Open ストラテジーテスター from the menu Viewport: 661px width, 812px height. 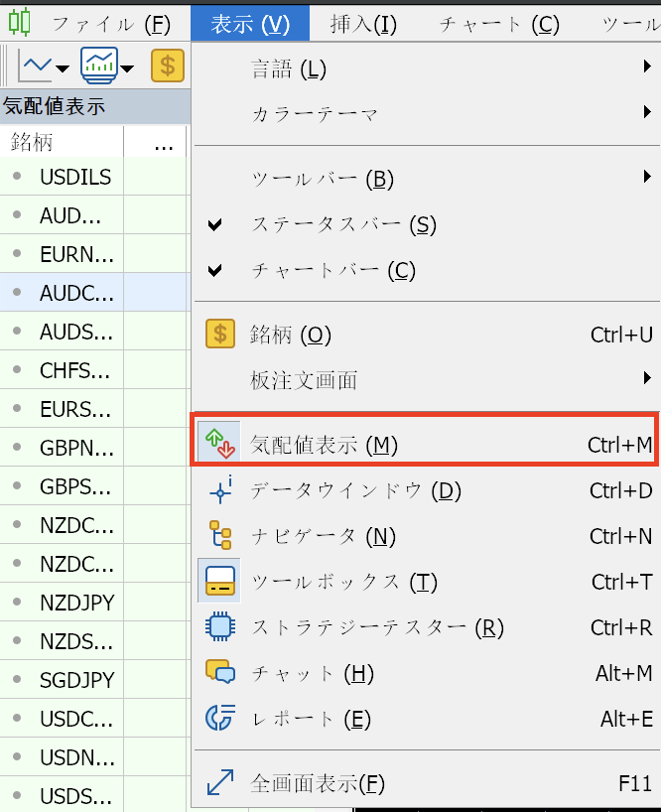(x=377, y=627)
